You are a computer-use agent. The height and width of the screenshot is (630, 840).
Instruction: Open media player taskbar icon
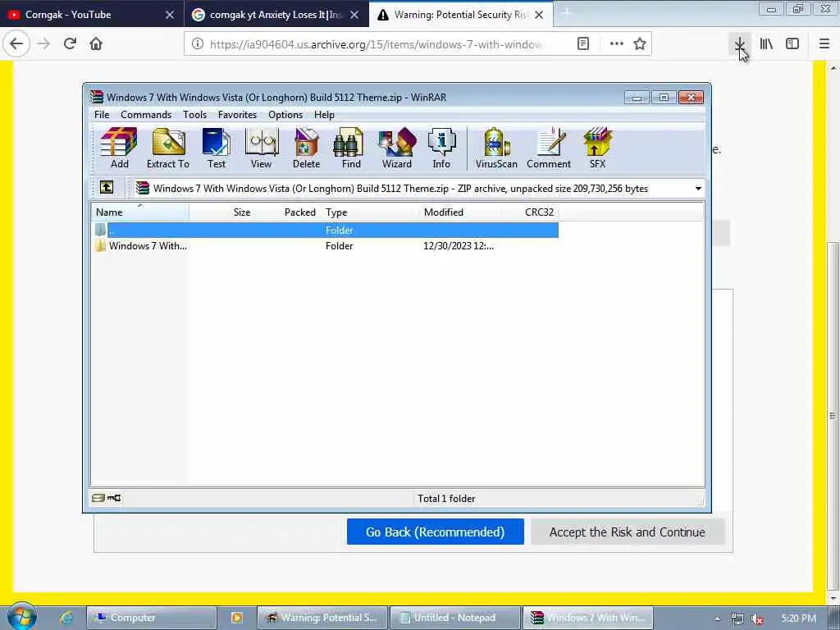[237, 618]
